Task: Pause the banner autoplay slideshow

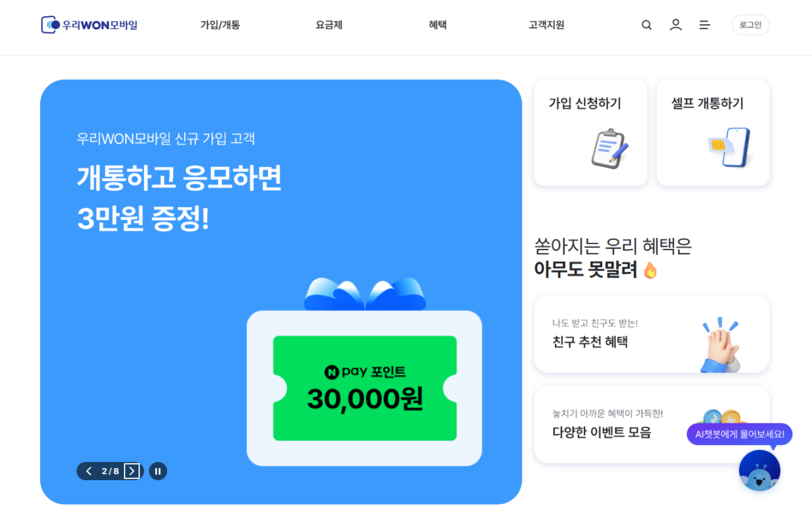Action: point(158,471)
